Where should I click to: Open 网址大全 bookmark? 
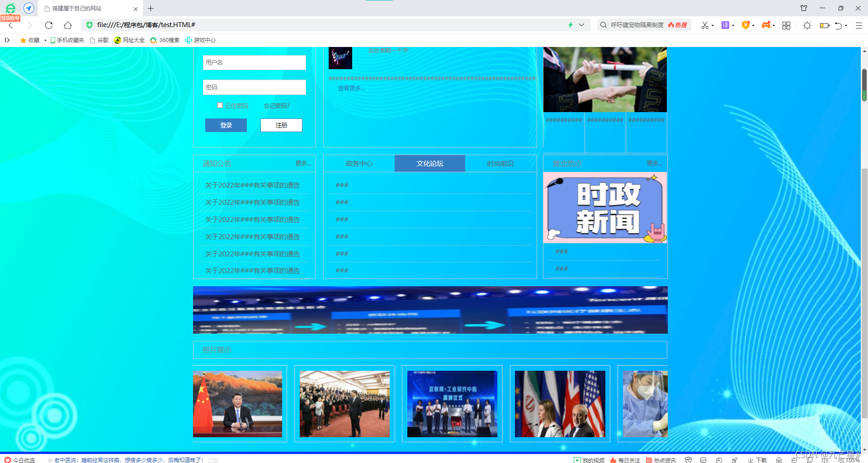129,40
